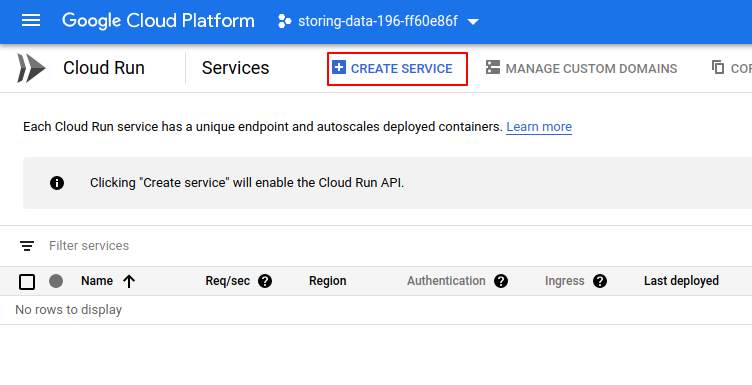Screen dimensions: 752x385
Task: Open the storing-data-196-ff60e86f project selector
Action: point(378,21)
